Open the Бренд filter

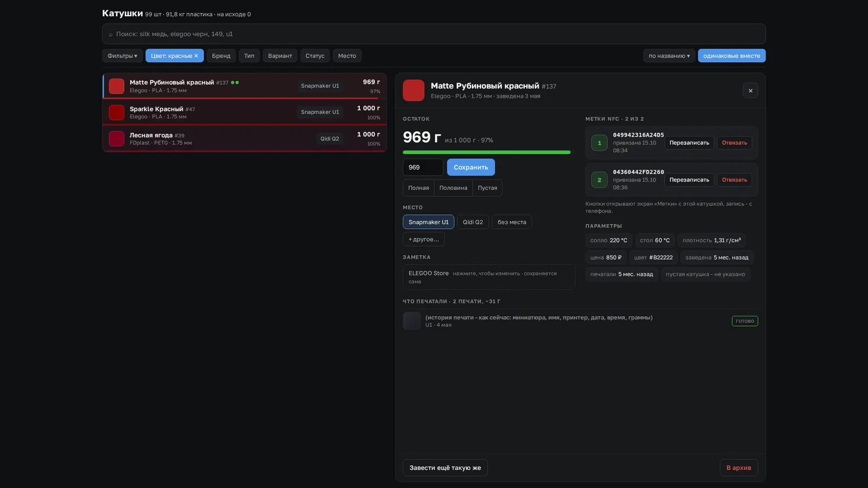221,56
